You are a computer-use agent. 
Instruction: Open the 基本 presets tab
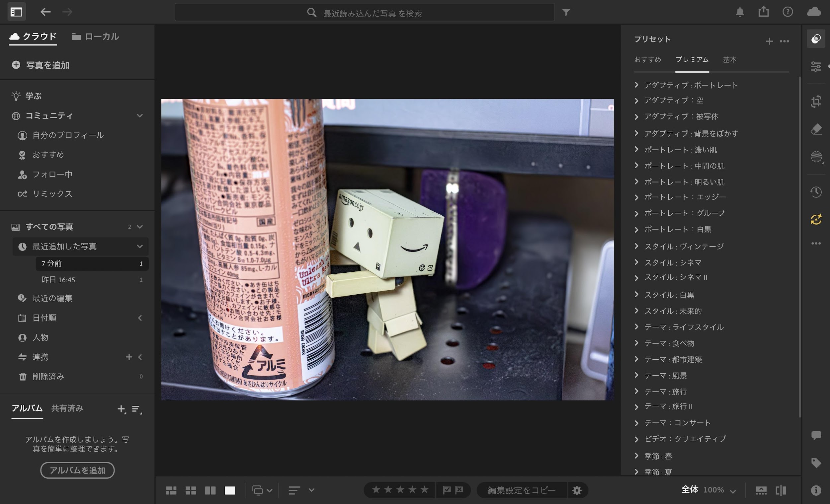coord(730,60)
